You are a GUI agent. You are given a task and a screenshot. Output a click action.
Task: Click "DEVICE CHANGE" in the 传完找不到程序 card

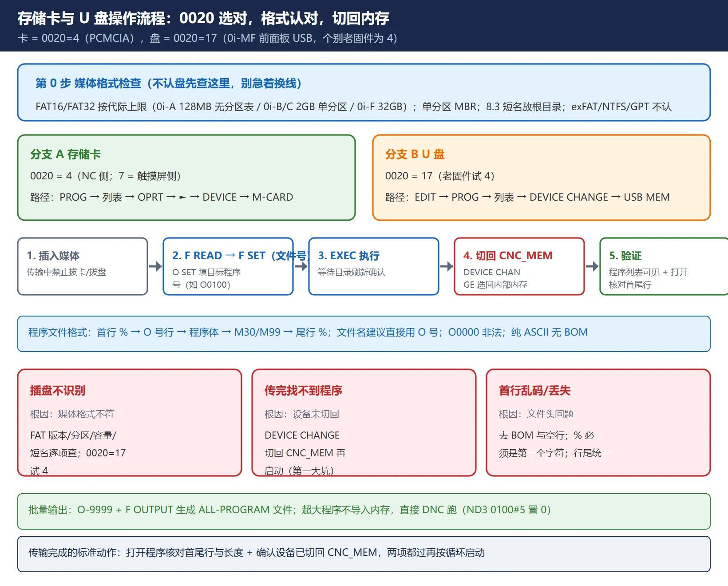click(x=302, y=435)
